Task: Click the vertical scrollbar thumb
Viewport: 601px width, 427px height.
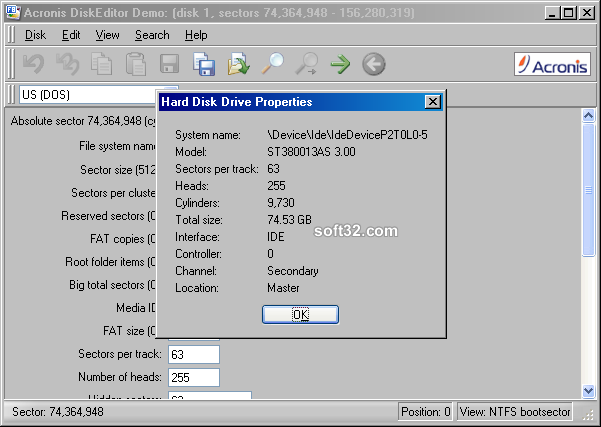Action: [x=588, y=190]
